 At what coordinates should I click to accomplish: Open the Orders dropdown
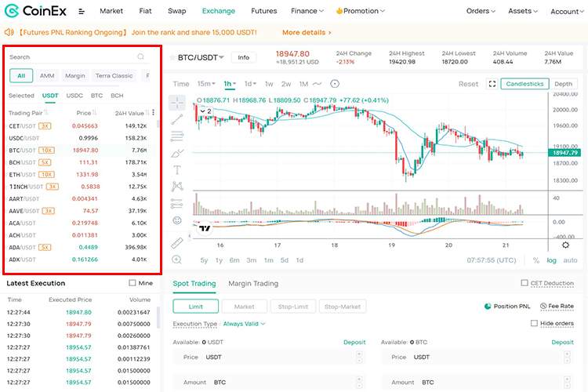pyautogui.click(x=481, y=11)
